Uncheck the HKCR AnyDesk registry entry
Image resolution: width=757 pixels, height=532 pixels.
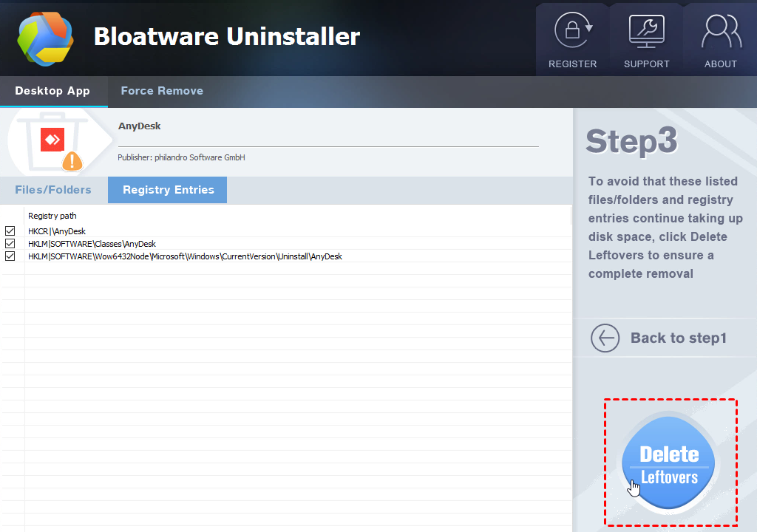point(10,231)
